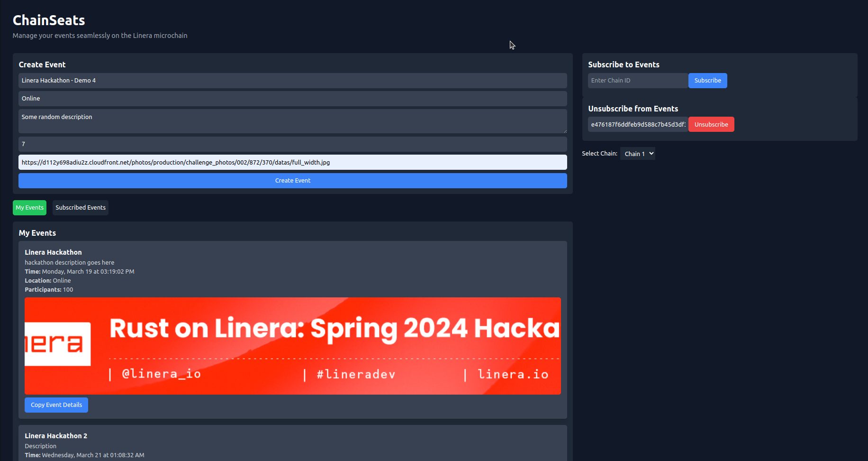This screenshot has height=461, width=868.
Task: Click the 'Linera Hackathon 2' event title
Action: point(56,436)
